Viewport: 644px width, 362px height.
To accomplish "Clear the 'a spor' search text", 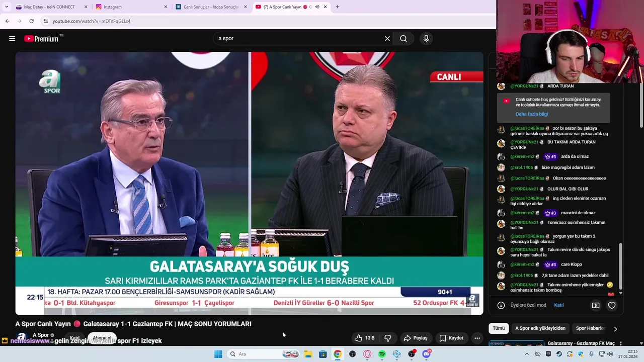I will click(x=387, y=38).
